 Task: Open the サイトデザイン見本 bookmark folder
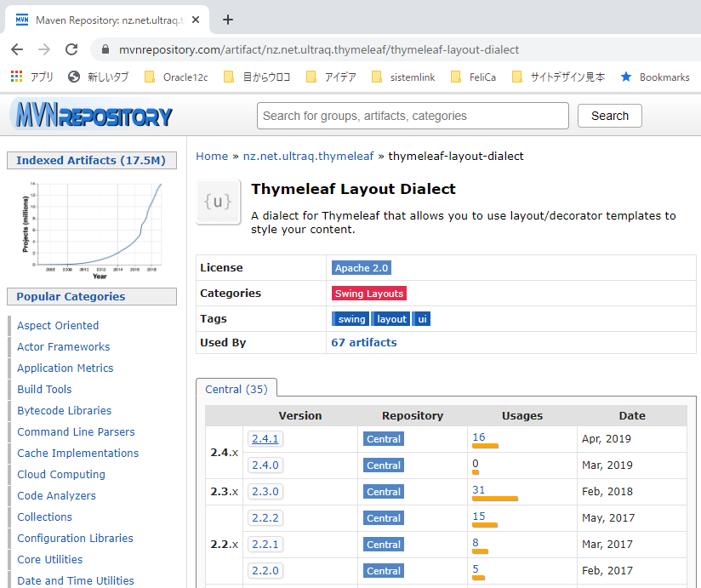coord(558,77)
